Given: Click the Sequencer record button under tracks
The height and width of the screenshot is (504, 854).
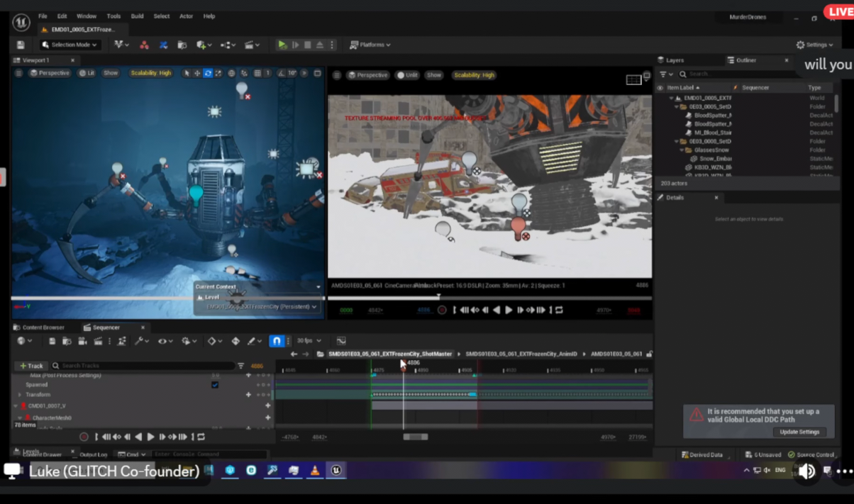Looking at the screenshot, I should tap(84, 437).
